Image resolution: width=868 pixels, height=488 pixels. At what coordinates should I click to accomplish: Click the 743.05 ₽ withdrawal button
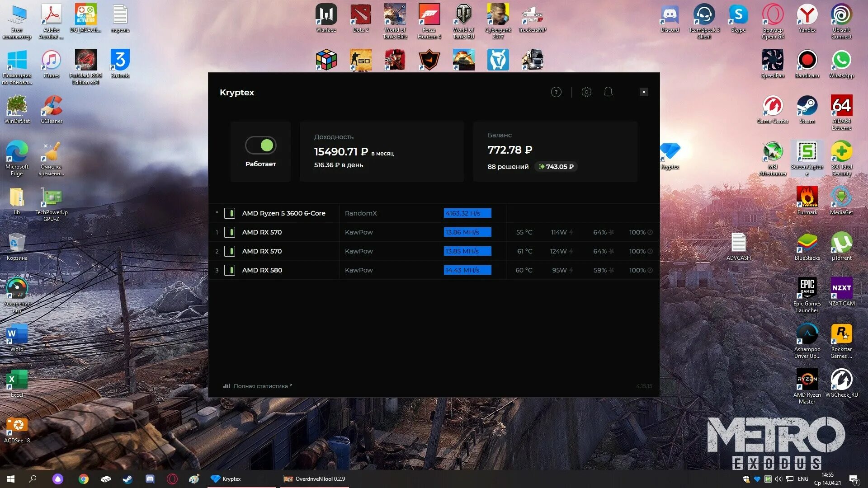[x=556, y=167]
